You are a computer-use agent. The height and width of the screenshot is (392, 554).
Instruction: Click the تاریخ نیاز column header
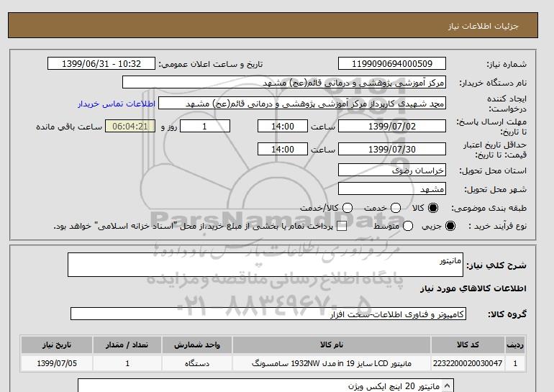57,345
